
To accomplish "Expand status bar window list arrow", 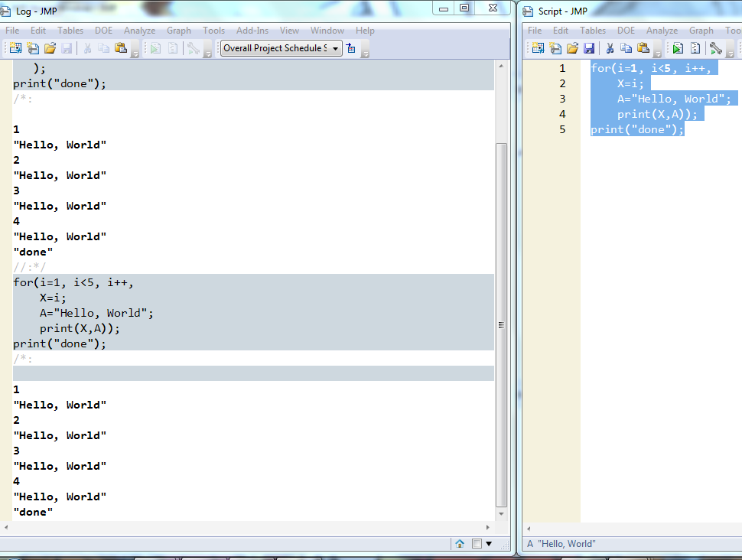I will coord(489,543).
